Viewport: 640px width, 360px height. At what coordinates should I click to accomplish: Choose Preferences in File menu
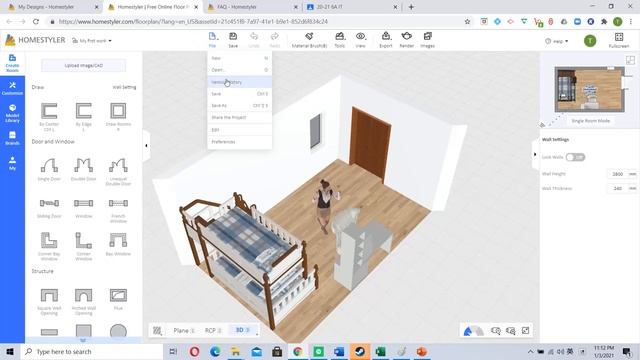tap(239, 142)
